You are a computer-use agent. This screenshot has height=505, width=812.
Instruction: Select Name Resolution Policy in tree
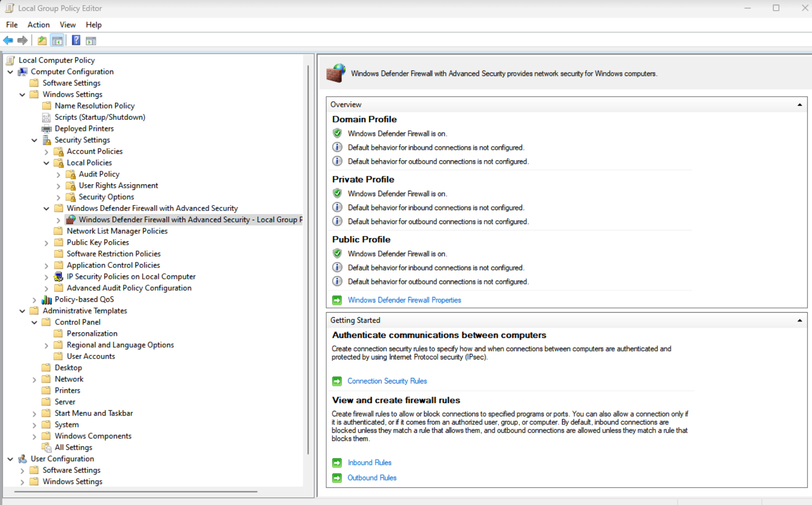point(95,106)
